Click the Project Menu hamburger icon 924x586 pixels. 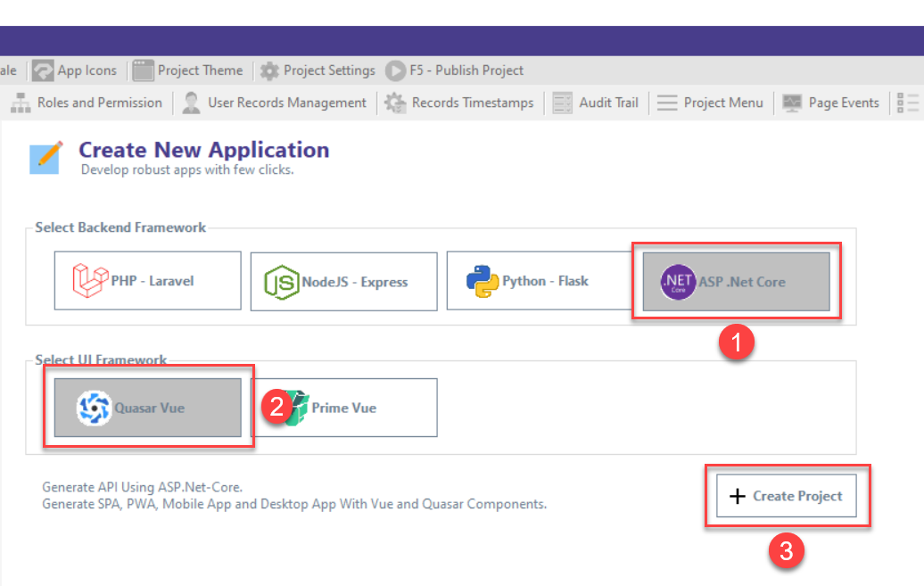coord(667,103)
